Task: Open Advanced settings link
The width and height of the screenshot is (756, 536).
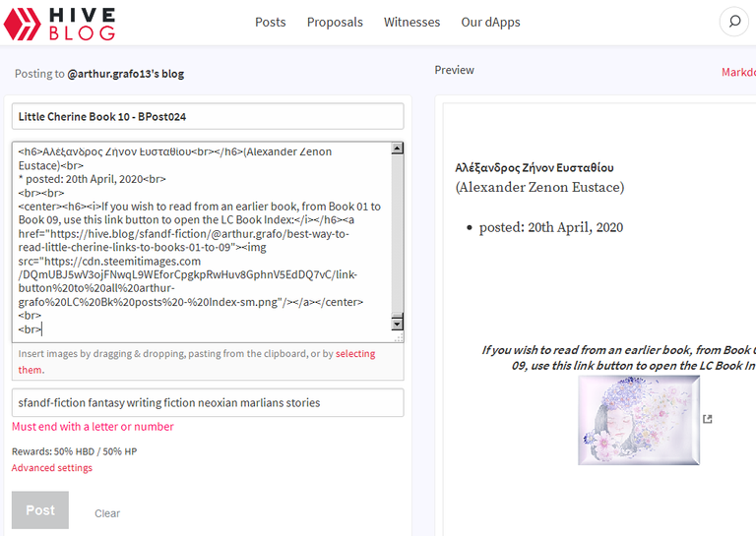Action: point(52,467)
